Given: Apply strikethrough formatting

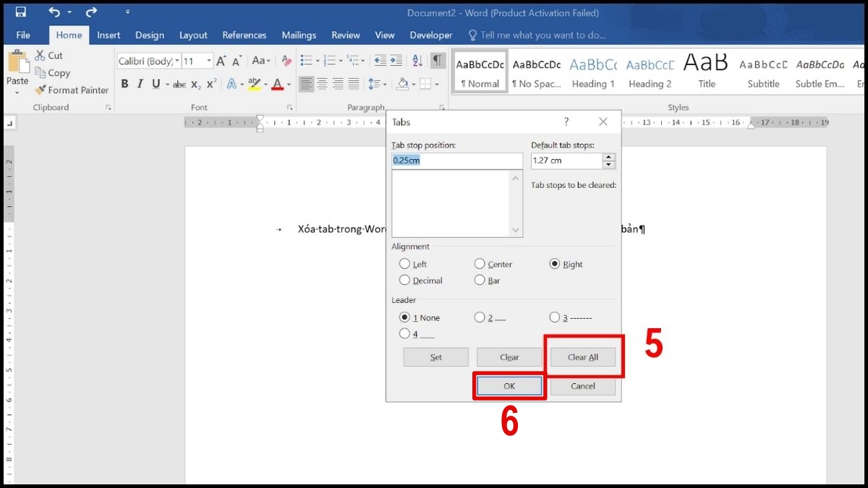Looking at the screenshot, I should point(179,85).
